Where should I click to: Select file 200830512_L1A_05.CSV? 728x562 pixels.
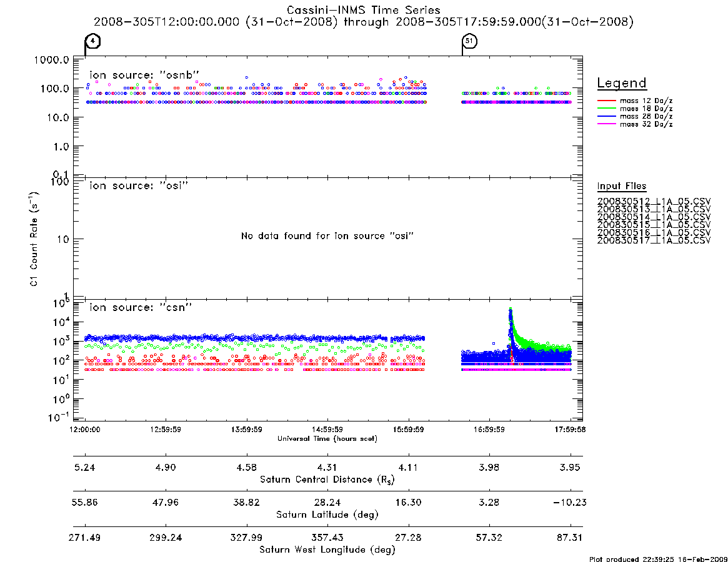click(x=654, y=202)
